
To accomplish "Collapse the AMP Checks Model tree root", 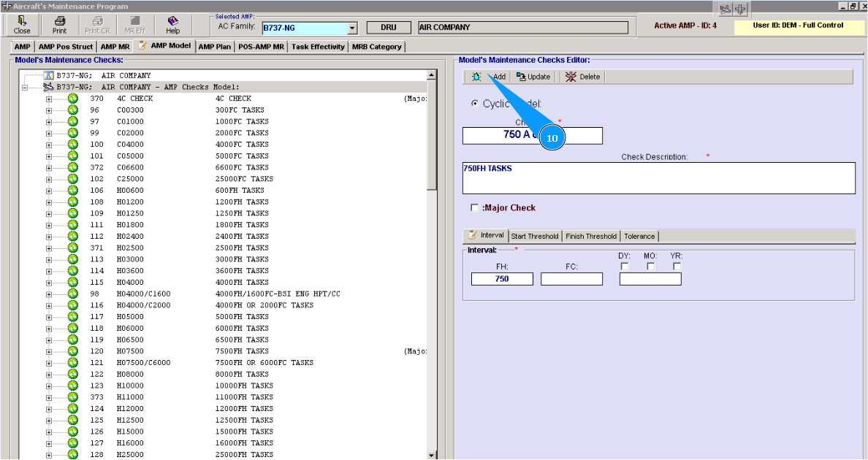I will point(25,87).
